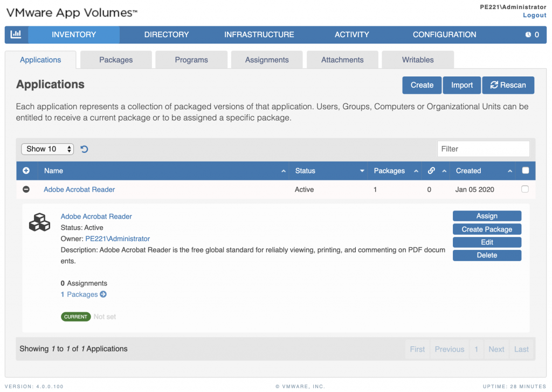Select the package cube icon for Adobe Acrobat Reader
This screenshot has height=392, width=552.
39,222
